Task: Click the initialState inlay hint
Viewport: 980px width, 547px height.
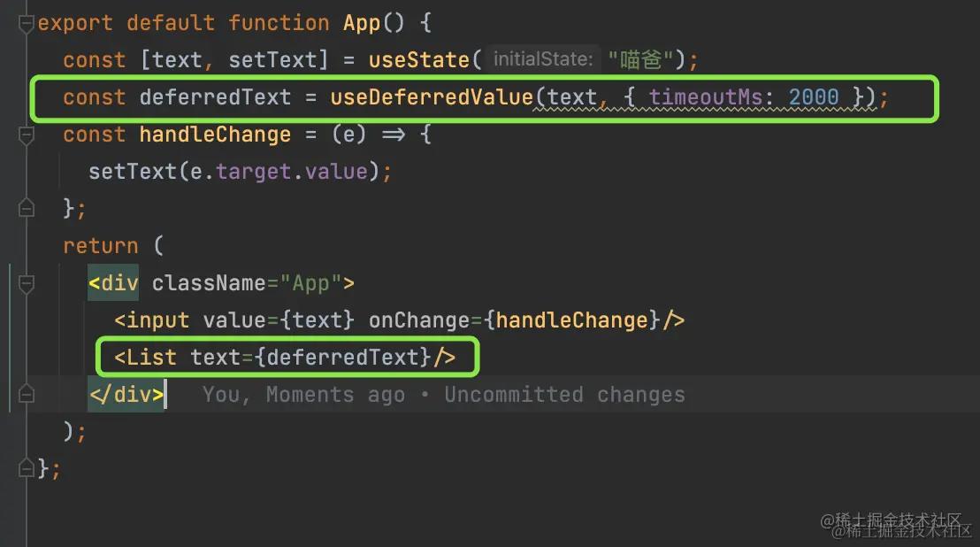Action: point(542,59)
